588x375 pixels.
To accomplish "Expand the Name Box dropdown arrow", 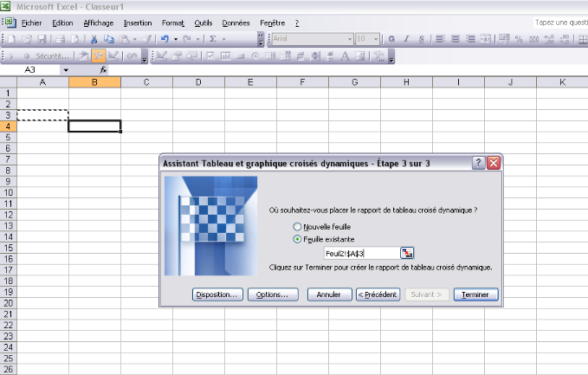I will click(65, 69).
